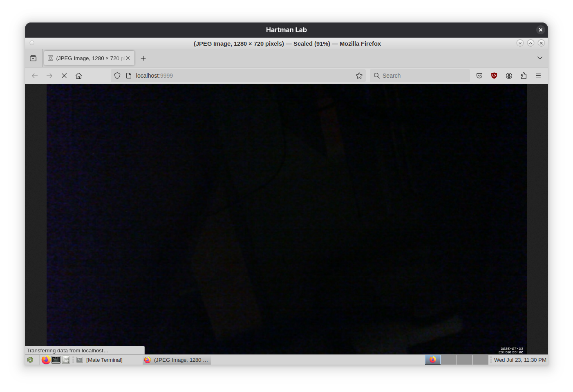Go back with the back arrow
This screenshot has width=573, height=392.
click(x=35, y=76)
